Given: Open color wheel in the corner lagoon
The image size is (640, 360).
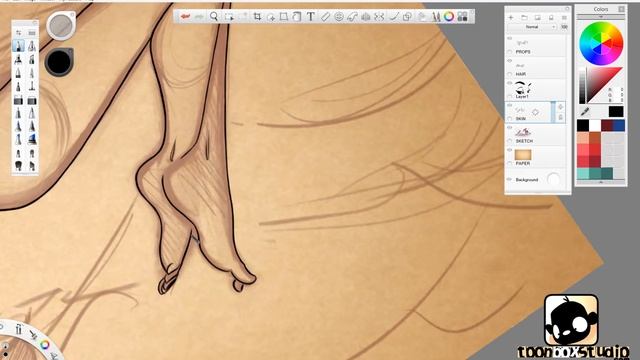Looking at the screenshot, I should 45,345.
